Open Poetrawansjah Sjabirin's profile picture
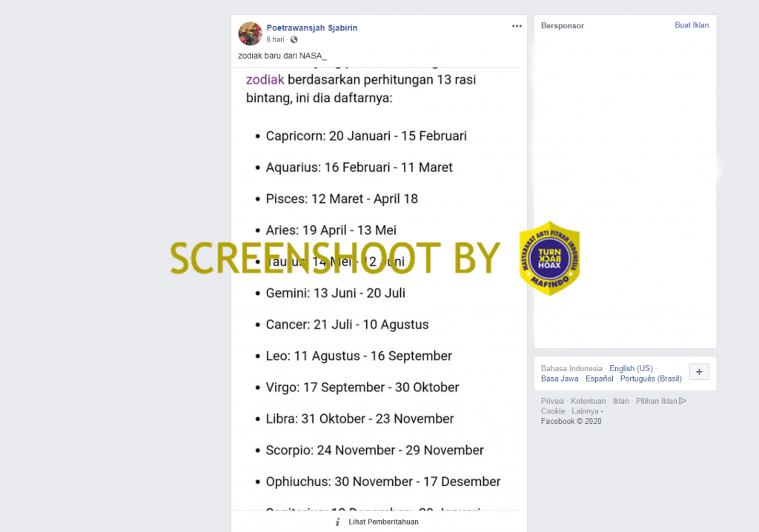The image size is (759, 532). pyautogui.click(x=250, y=33)
